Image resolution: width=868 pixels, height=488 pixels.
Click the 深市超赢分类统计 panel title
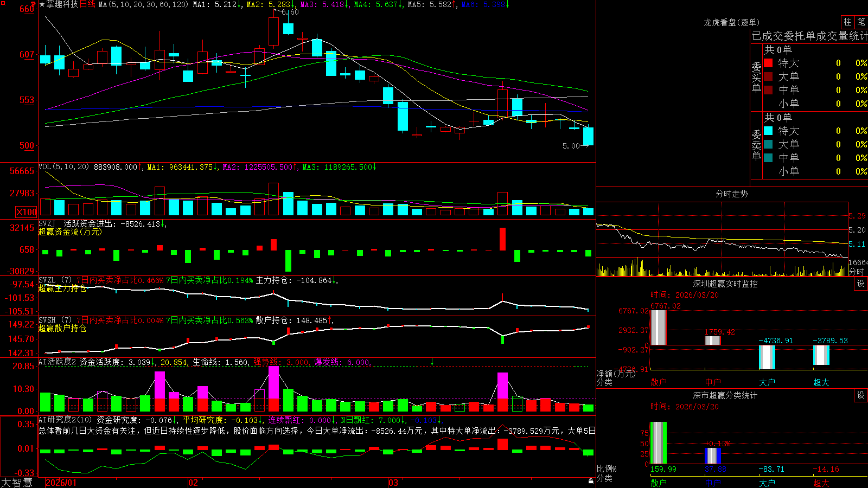click(725, 395)
